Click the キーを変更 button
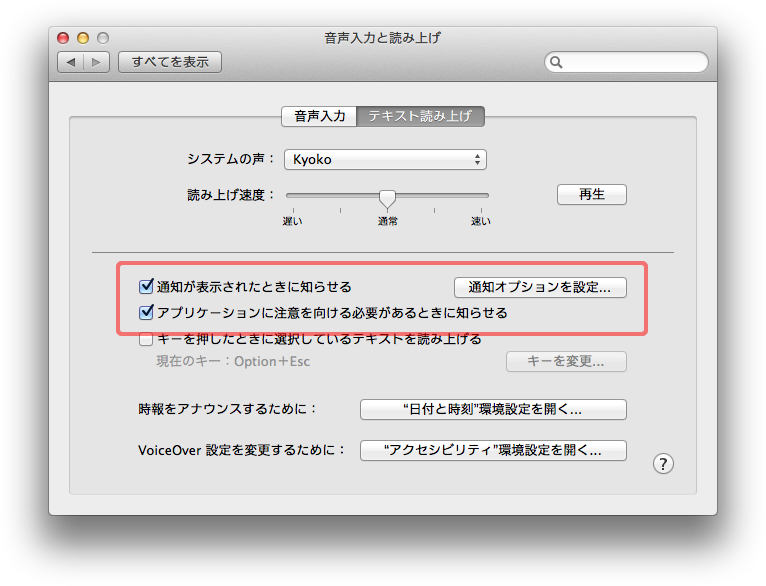This screenshot has width=766, height=586. 566,361
